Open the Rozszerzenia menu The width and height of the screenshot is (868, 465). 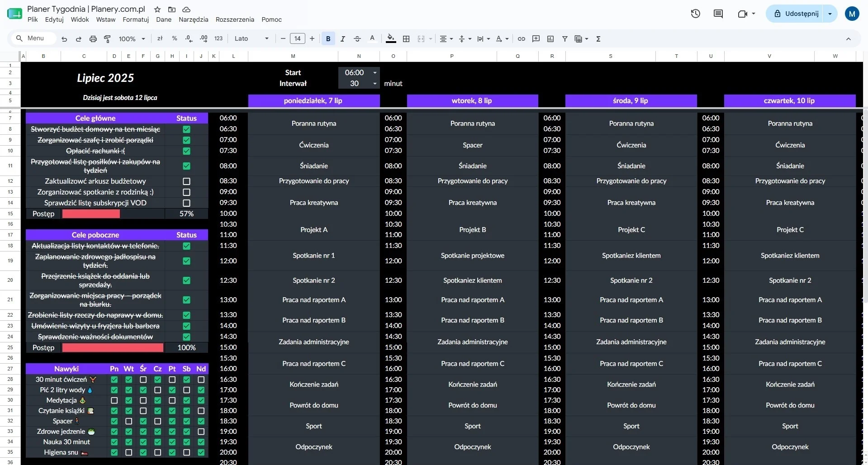tap(235, 19)
